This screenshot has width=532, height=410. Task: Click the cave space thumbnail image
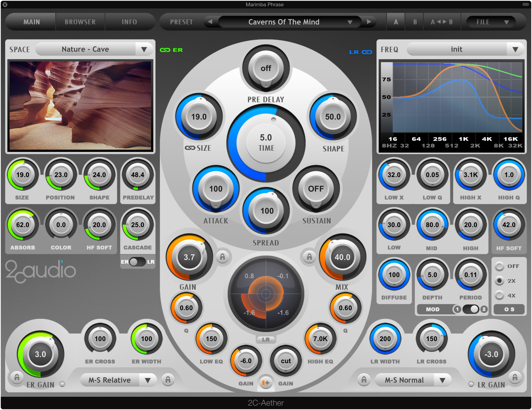coord(80,105)
